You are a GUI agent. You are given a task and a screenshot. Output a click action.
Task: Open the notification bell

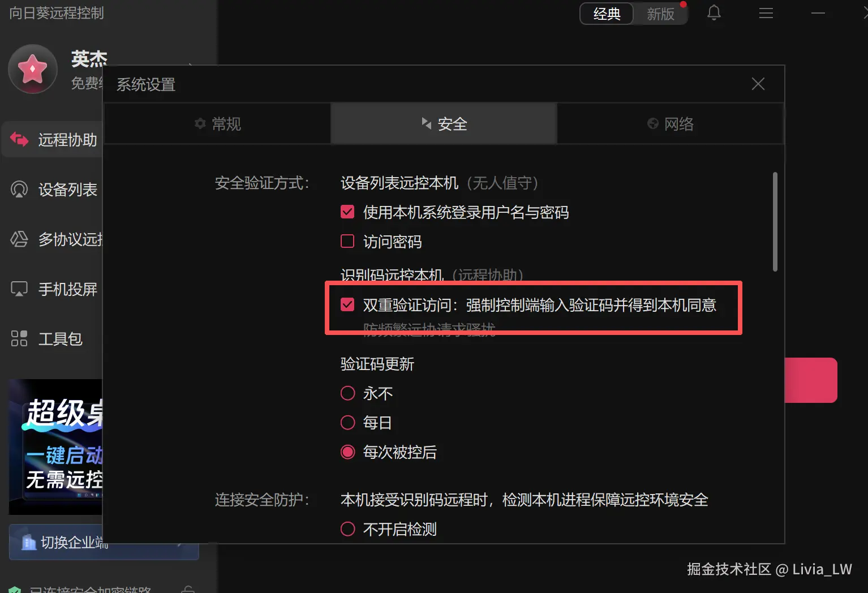point(714,13)
